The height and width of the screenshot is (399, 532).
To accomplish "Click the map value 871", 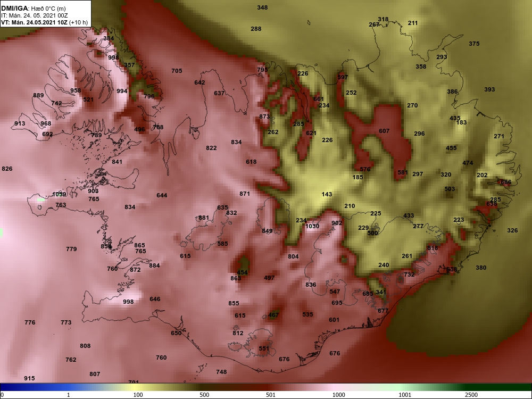I will point(245,194).
